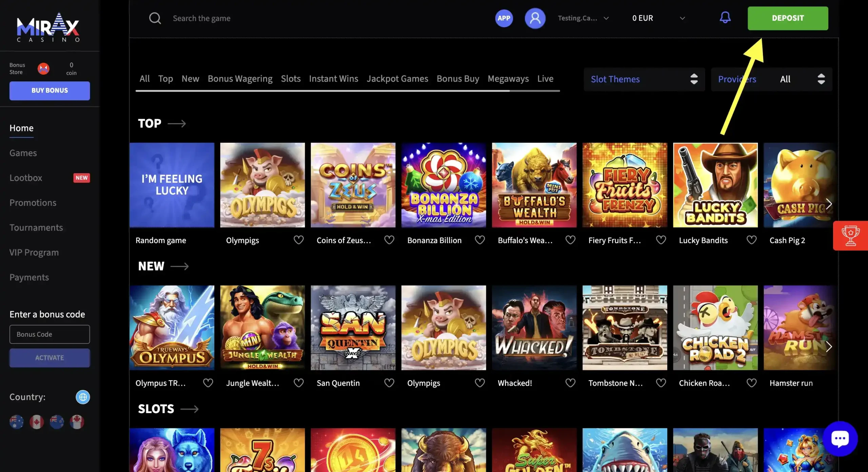Screen dimensions: 868x472
Task: Open Tournaments in the sidebar
Action: click(x=36, y=228)
